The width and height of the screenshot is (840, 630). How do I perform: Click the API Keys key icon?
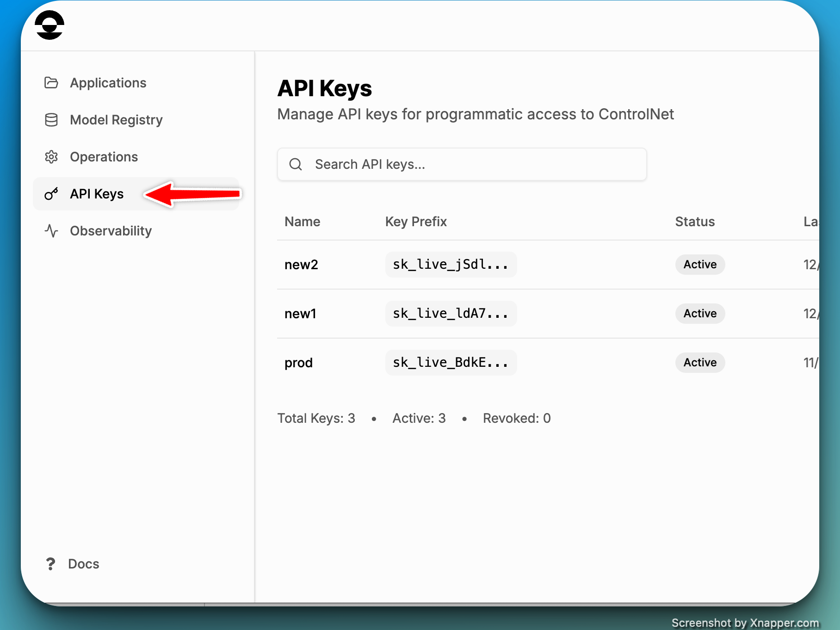(51, 194)
